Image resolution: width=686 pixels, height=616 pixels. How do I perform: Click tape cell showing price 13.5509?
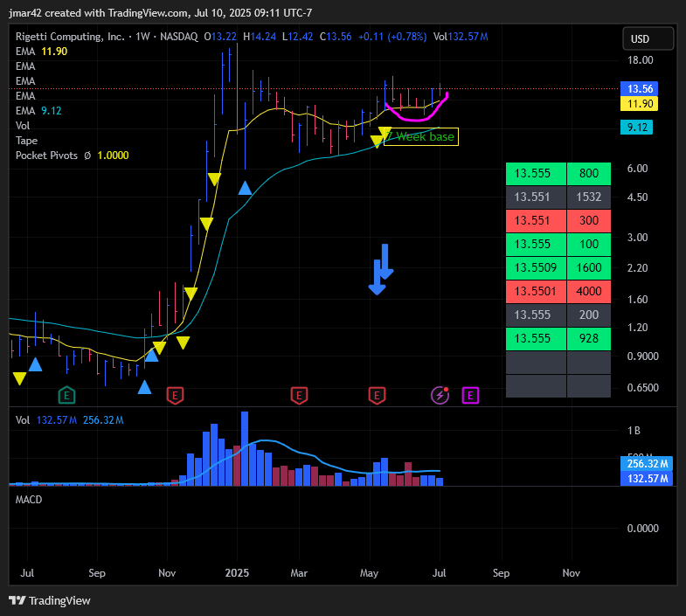click(536, 267)
